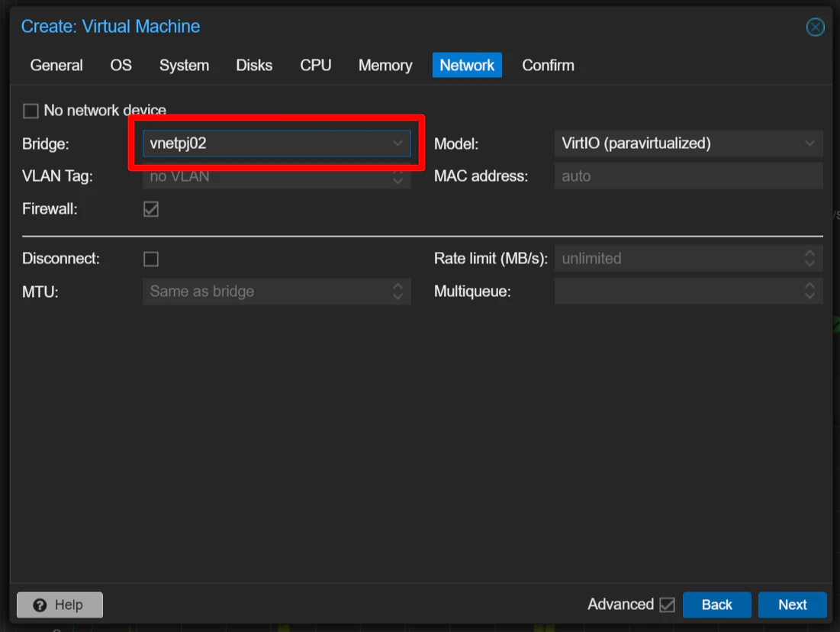Jump to the Confirm tab

pos(548,66)
